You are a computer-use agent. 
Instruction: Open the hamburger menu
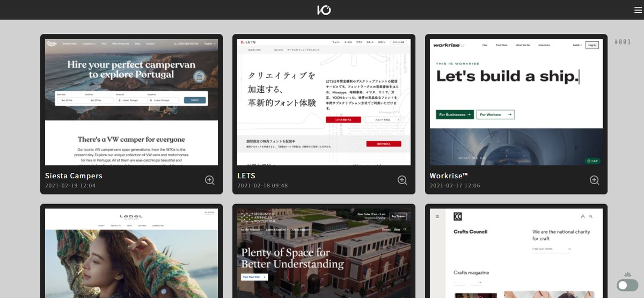coord(638,10)
